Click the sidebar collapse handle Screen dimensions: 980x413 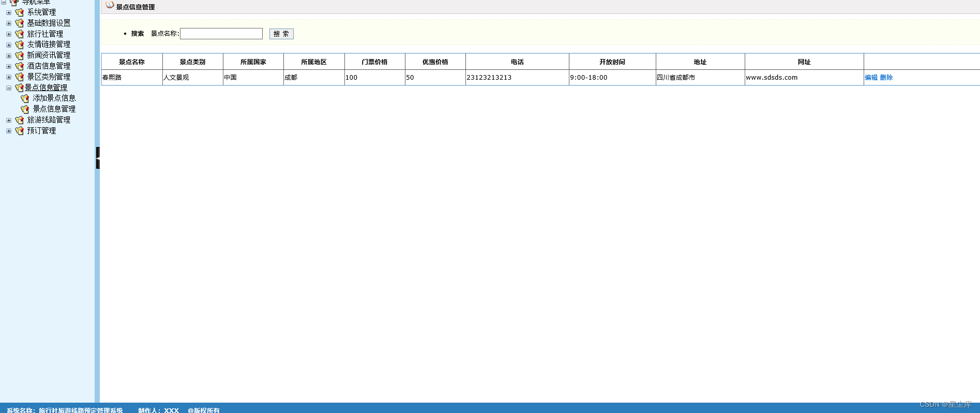(x=98, y=158)
